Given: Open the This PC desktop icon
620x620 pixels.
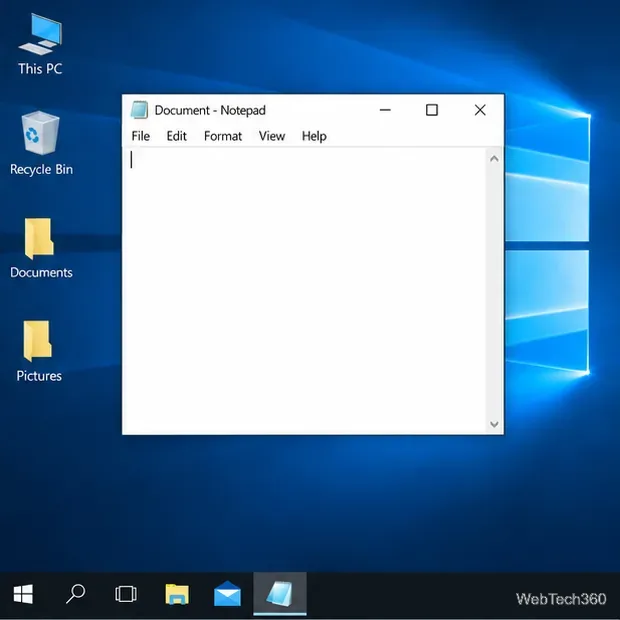Looking at the screenshot, I should 40,43.
